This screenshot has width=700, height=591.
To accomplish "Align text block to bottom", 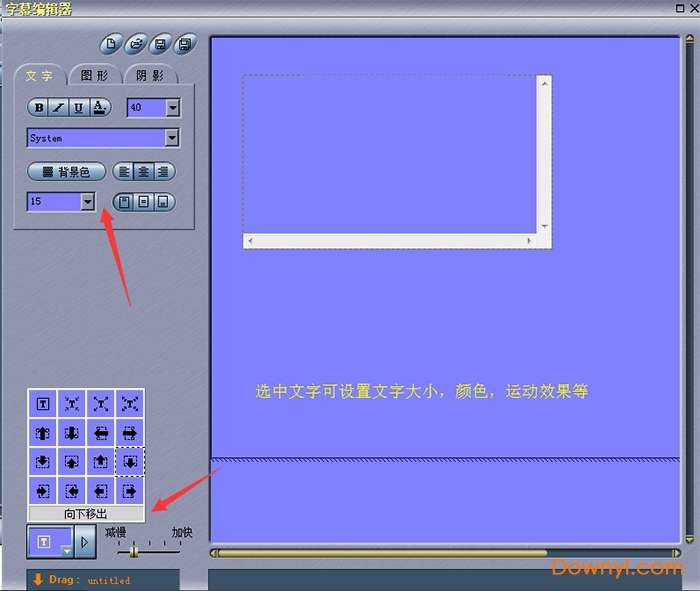I will [x=164, y=202].
